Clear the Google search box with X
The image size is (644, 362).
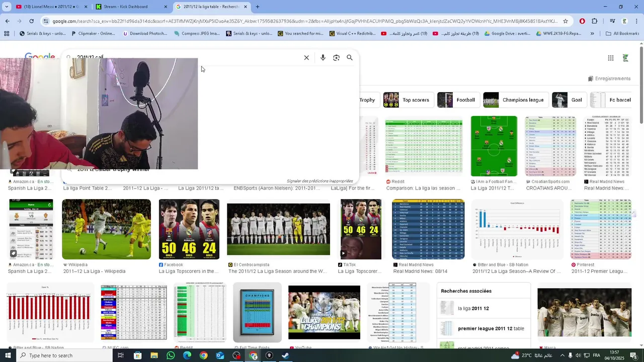click(306, 58)
